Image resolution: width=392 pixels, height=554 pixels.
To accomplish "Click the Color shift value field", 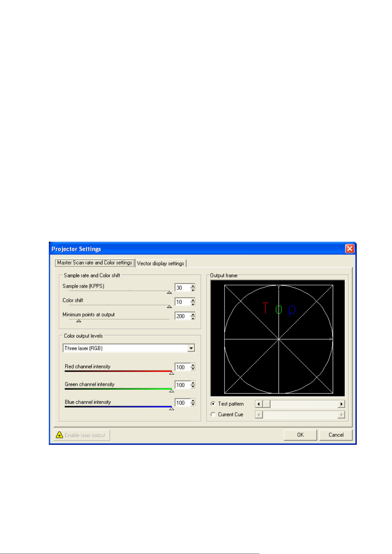I will pyautogui.click(x=182, y=302).
